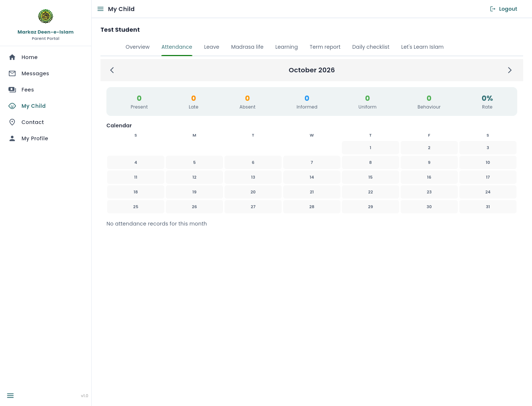Pick calendar day 20
Image resolution: width=532 pixels, height=406 pixels.
click(253, 192)
